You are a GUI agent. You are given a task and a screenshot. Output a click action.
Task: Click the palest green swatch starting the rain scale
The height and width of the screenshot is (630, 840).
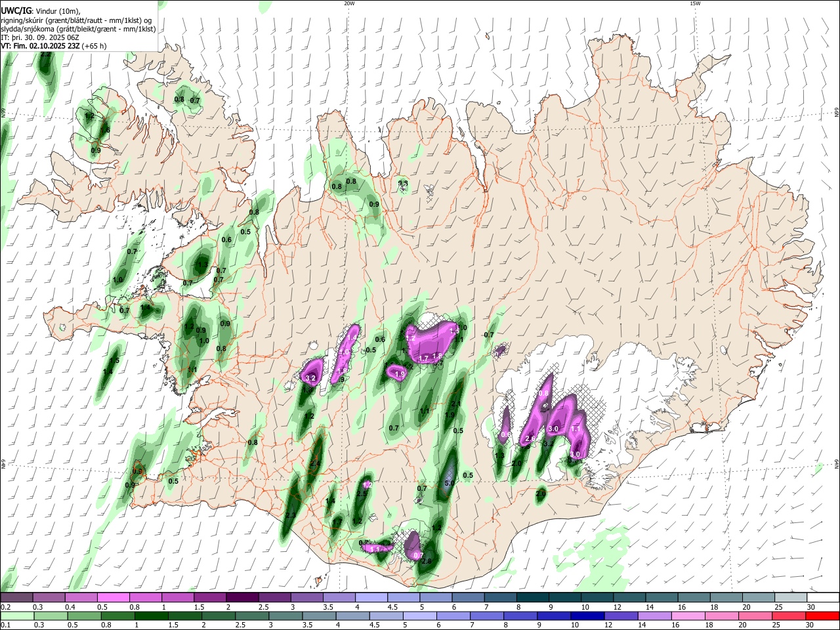(18, 616)
